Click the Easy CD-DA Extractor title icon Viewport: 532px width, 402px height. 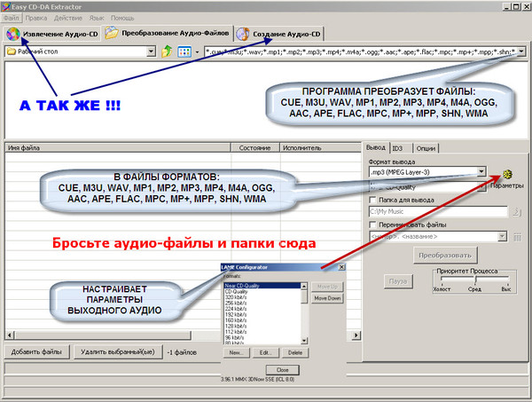(6, 6)
